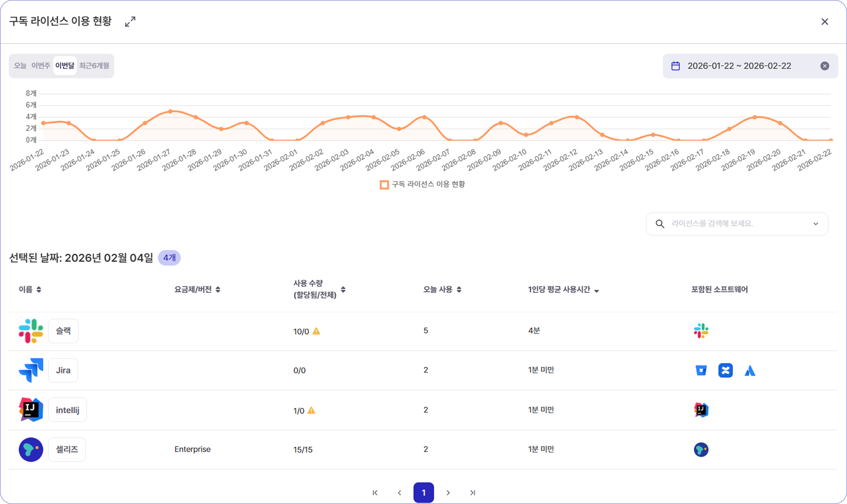847x504 pixels.
Task: Go to next page arrow
Action: click(x=448, y=493)
